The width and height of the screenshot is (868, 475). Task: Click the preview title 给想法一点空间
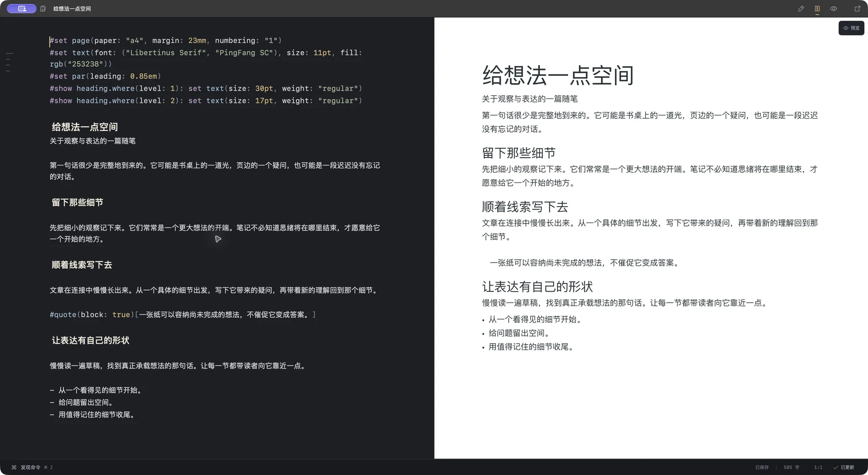558,75
